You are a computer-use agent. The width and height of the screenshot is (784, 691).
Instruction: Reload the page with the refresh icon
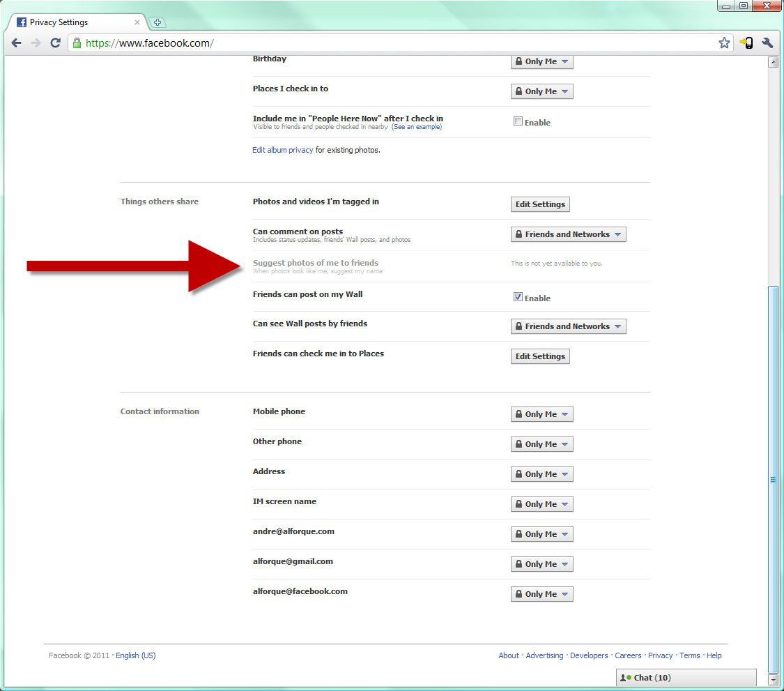56,43
